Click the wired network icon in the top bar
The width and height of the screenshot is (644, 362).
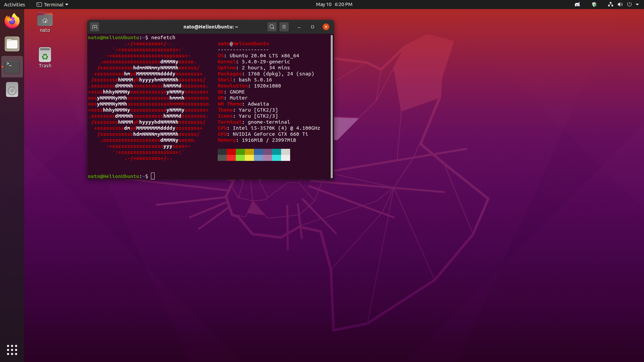(x=610, y=4)
